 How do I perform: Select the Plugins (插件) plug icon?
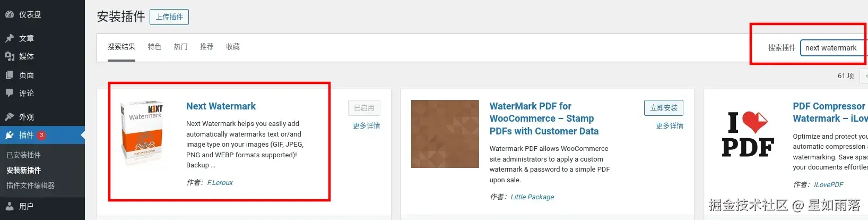point(10,135)
